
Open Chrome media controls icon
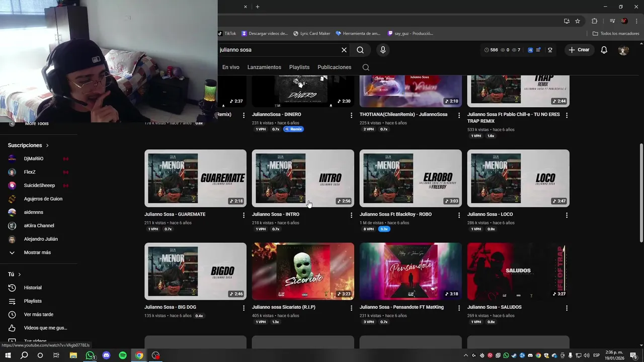(612, 21)
